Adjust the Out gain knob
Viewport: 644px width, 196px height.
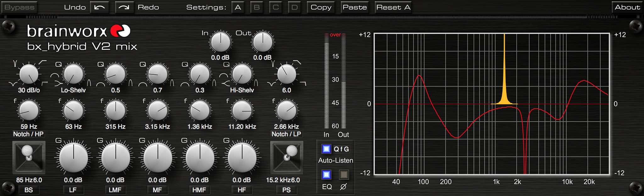[263, 42]
